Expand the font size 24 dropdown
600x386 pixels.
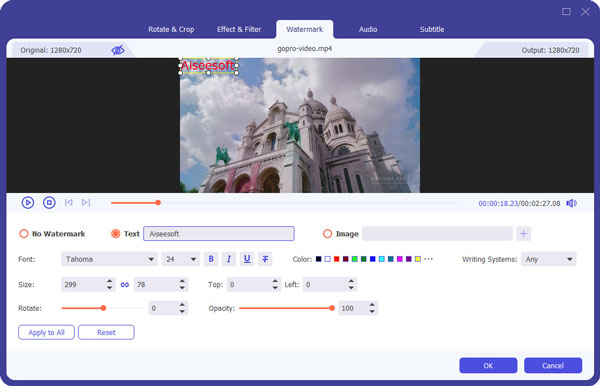click(180, 259)
